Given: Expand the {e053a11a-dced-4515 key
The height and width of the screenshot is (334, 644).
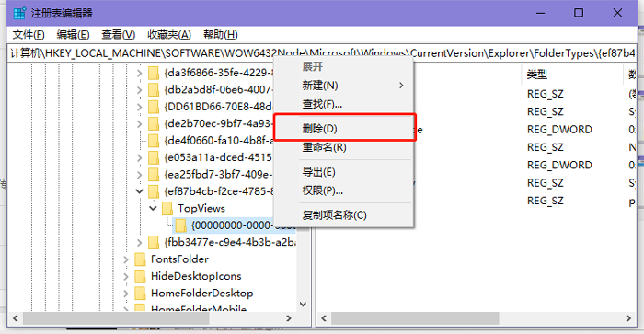Looking at the screenshot, I should [140, 157].
